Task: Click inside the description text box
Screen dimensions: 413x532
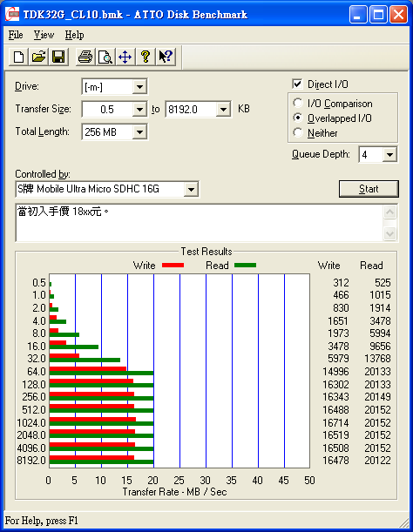Action: click(x=200, y=223)
